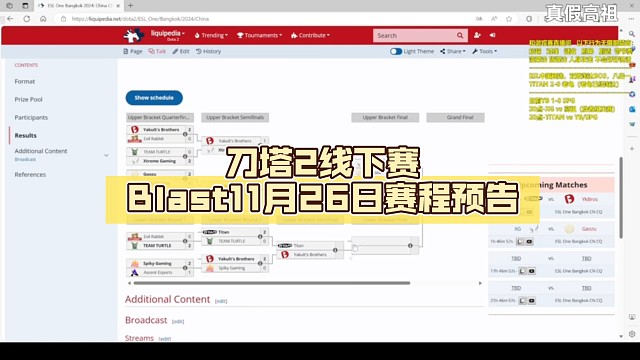Toggle the Light Theme switch

pos(396,51)
